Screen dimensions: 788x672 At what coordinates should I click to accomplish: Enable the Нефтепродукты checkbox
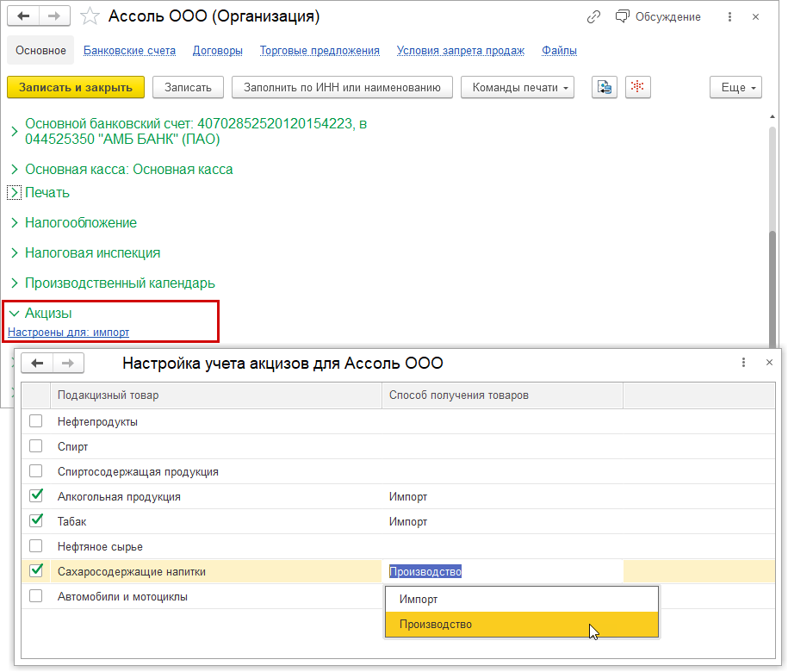pos(36,422)
